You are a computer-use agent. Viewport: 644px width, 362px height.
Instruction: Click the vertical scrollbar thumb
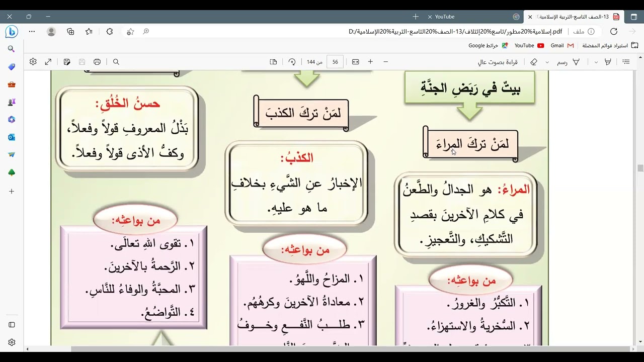640,168
